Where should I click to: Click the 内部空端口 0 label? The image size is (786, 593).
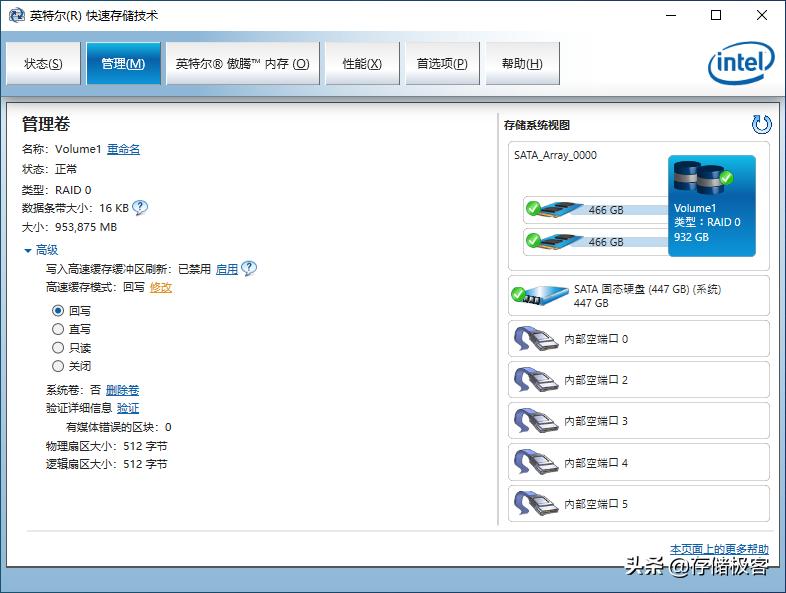coord(596,339)
